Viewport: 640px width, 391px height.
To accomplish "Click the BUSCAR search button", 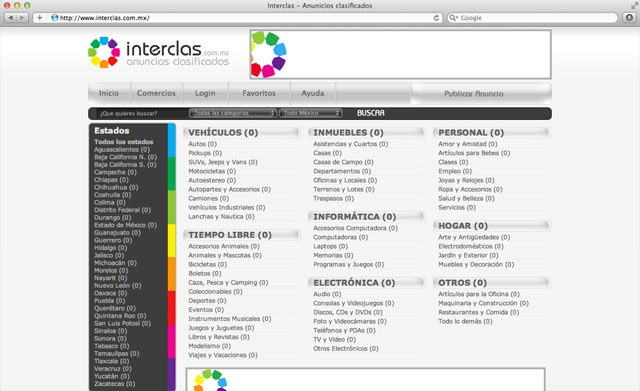I will [x=371, y=113].
